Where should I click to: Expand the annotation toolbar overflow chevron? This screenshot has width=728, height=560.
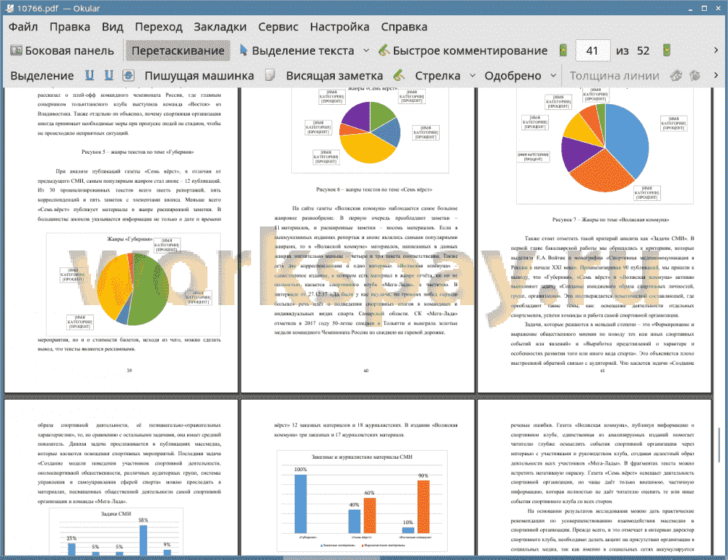(x=716, y=75)
